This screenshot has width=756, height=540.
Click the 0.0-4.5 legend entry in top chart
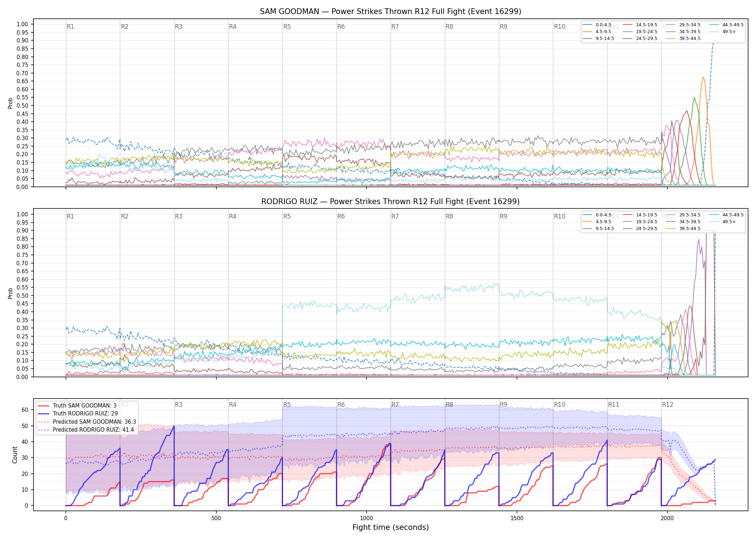pos(597,25)
